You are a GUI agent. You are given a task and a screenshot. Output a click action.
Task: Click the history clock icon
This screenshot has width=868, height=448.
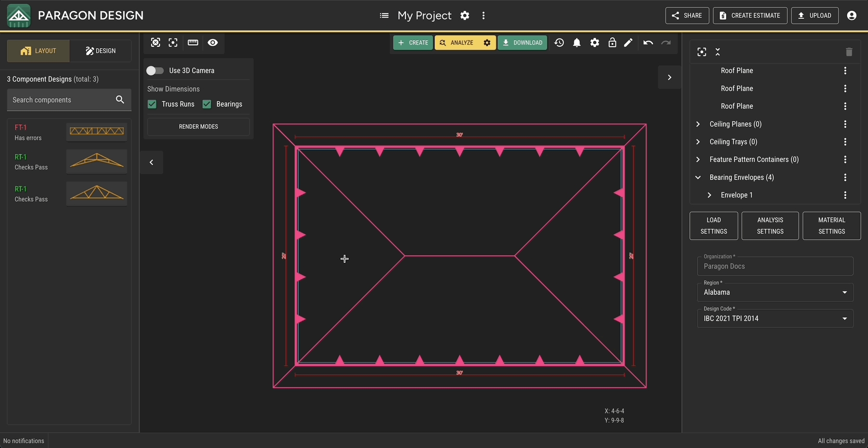pyautogui.click(x=559, y=43)
